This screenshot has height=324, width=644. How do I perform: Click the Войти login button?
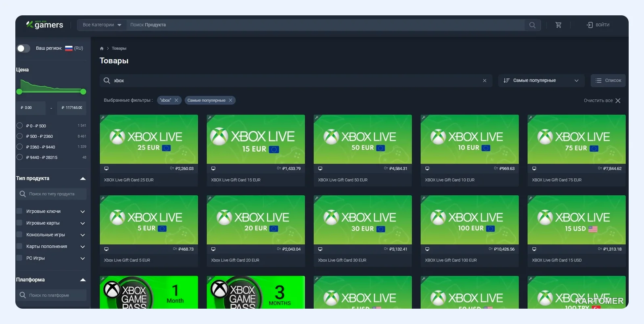(598, 25)
